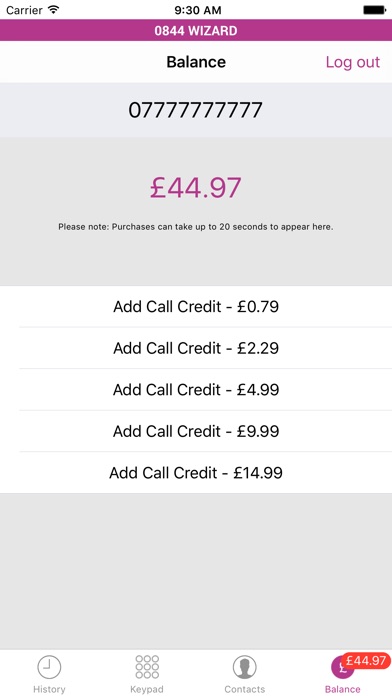The height and width of the screenshot is (696, 392).
Task: Tap the phone number 07777777777
Action: [x=196, y=110]
